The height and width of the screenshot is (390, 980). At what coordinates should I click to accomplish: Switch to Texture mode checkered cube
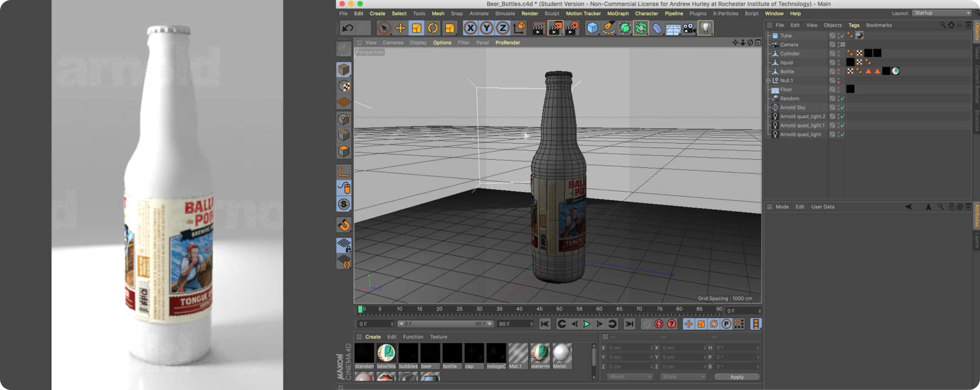point(344,86)
